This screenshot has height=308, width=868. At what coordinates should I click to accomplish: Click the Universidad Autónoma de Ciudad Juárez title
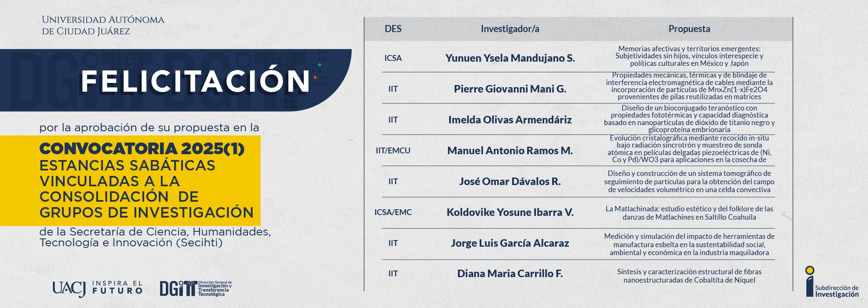[x=103, y=25]
